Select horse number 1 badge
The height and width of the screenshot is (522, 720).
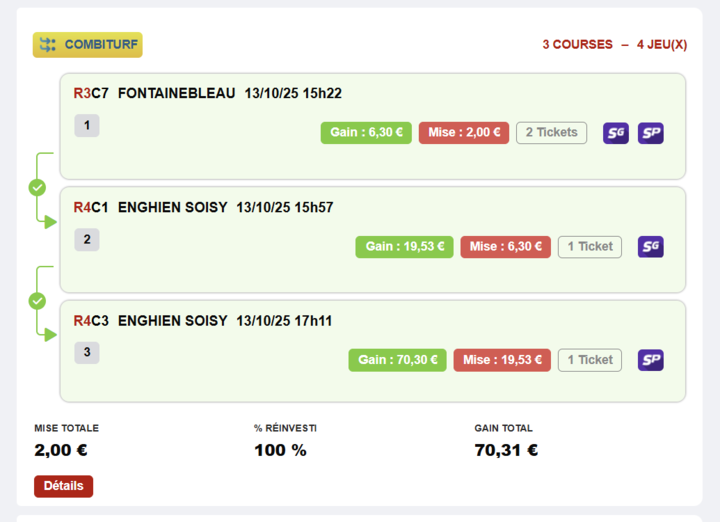[x=87, y=126]
